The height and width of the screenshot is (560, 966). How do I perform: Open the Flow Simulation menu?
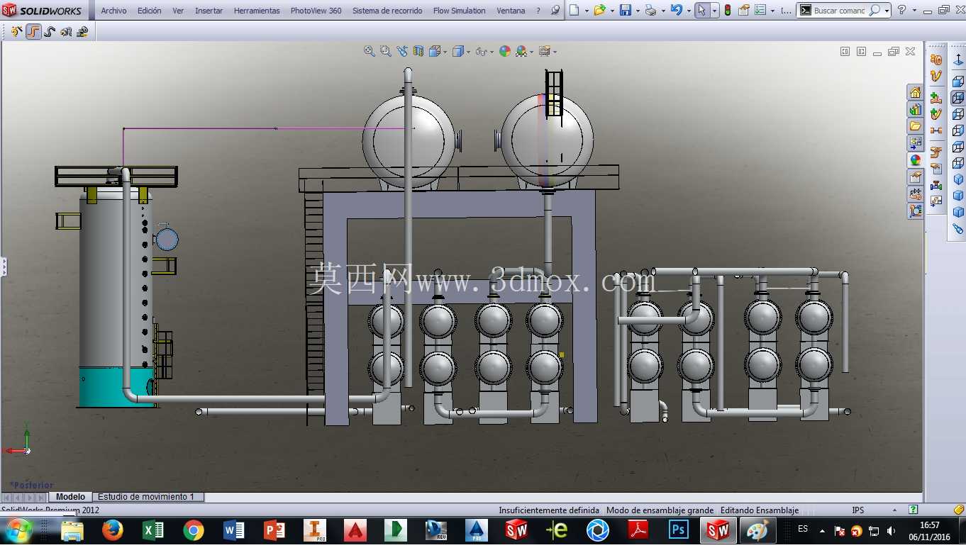click(x=459, y=11)
